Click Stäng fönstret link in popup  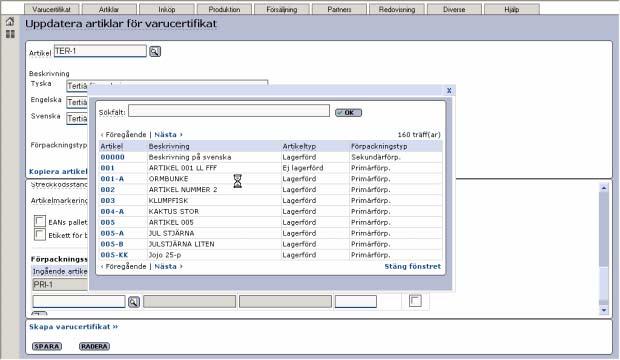click(412, 266)
